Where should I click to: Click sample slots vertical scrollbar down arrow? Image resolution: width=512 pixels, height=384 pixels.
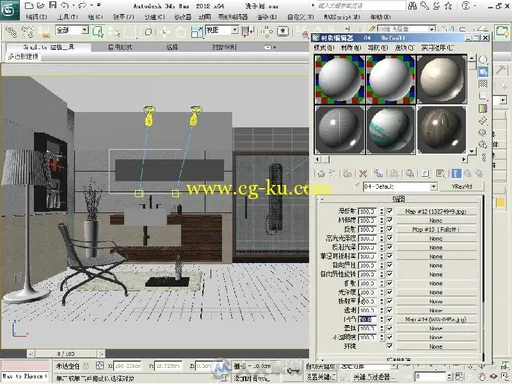pyautogui.click(x=472, y=151)
